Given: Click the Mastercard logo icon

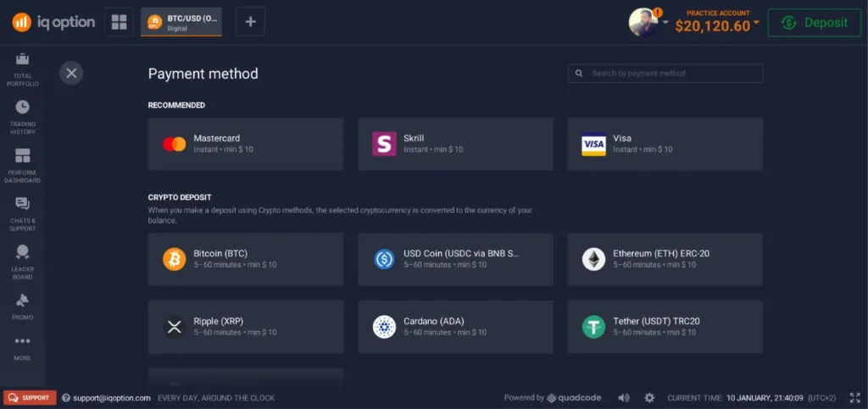Looking at the screenshot, I should 175,144.
